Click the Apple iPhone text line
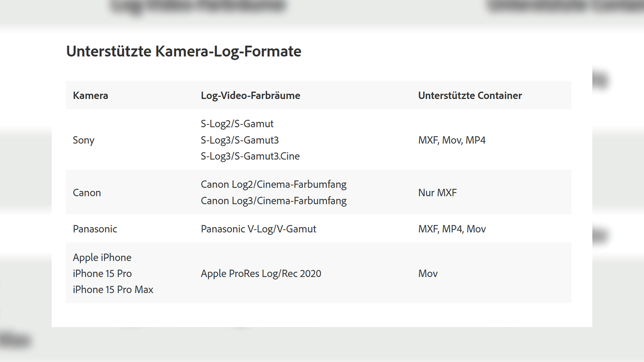The image size is (644, 362). [102, 257]
